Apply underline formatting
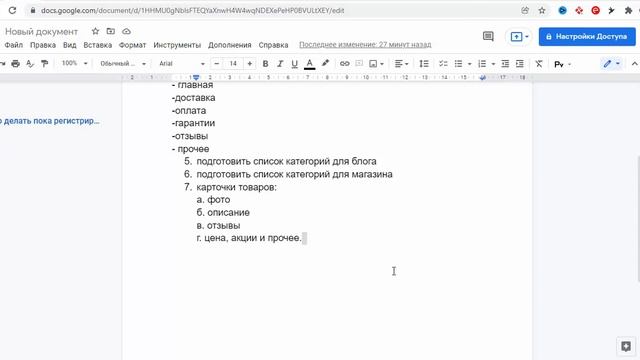 click(294, 64)
